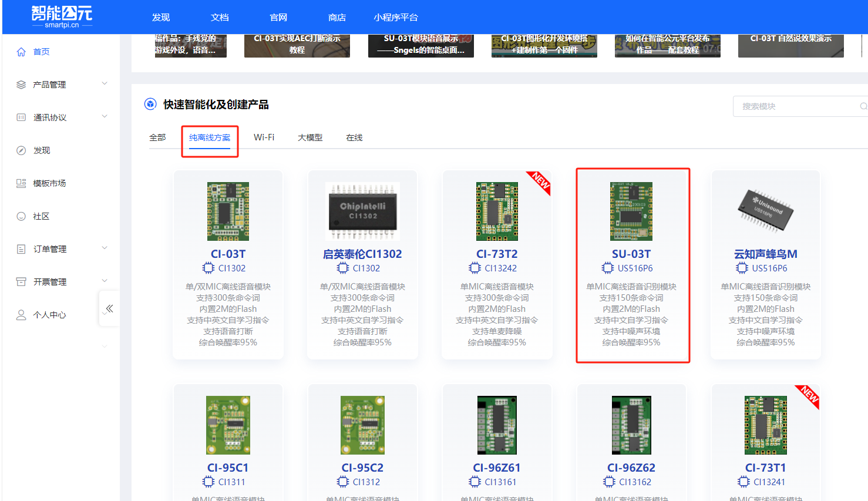The image size is (868, 501).
Task: Click the 搜索模块 search field
Action: (x=800, y=106)
